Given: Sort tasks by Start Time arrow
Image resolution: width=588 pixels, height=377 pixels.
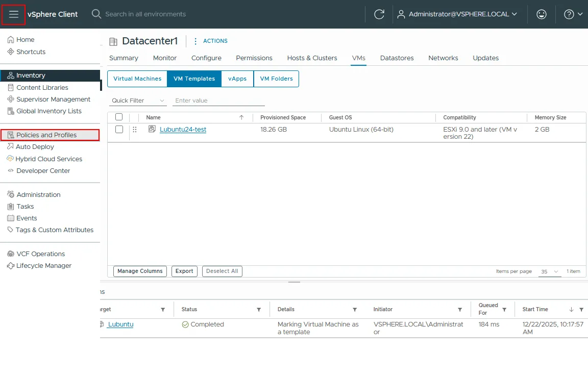Looking at the screenshot, I should tap(571, 310).
